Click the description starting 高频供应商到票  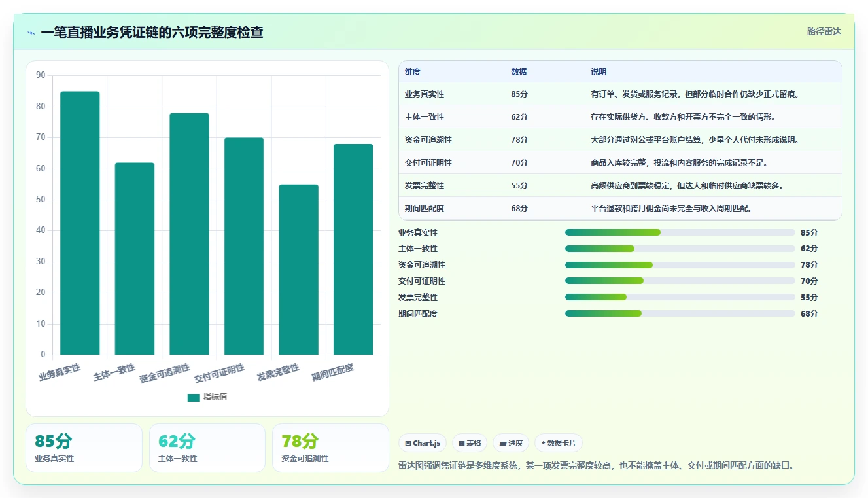click(687, 186)
